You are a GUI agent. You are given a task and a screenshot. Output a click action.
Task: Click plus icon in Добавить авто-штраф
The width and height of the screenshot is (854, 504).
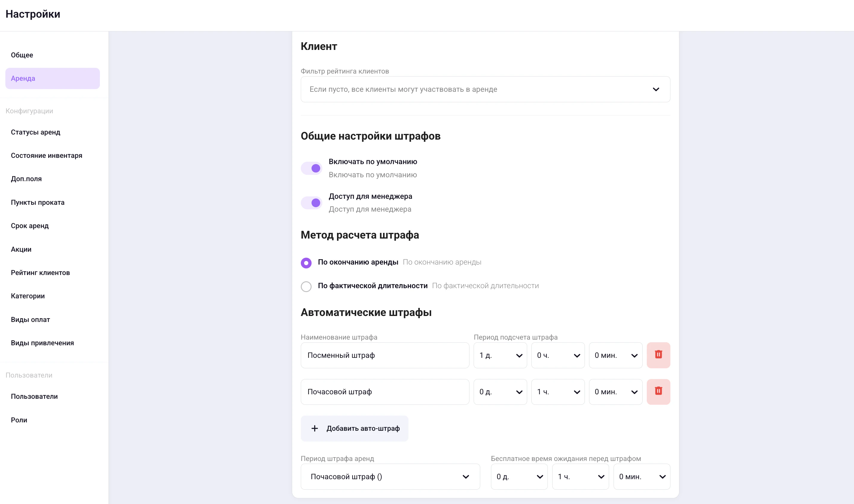[x=315, y=428]
